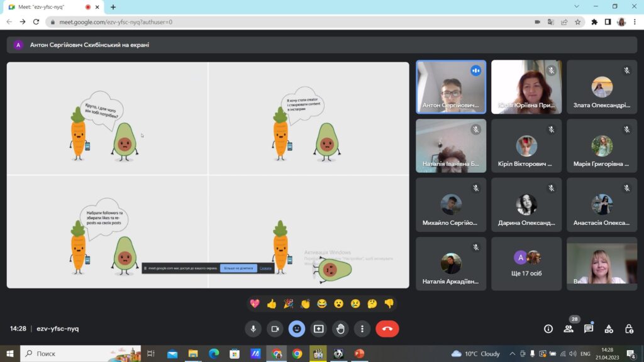This screenshot has width=644, height=362.
Task: Click the tile showing 17 more participants
Action: 526,263
